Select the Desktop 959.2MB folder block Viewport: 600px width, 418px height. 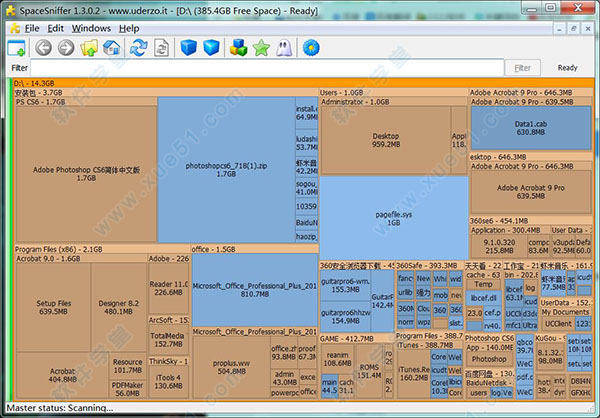click(385, 140)
